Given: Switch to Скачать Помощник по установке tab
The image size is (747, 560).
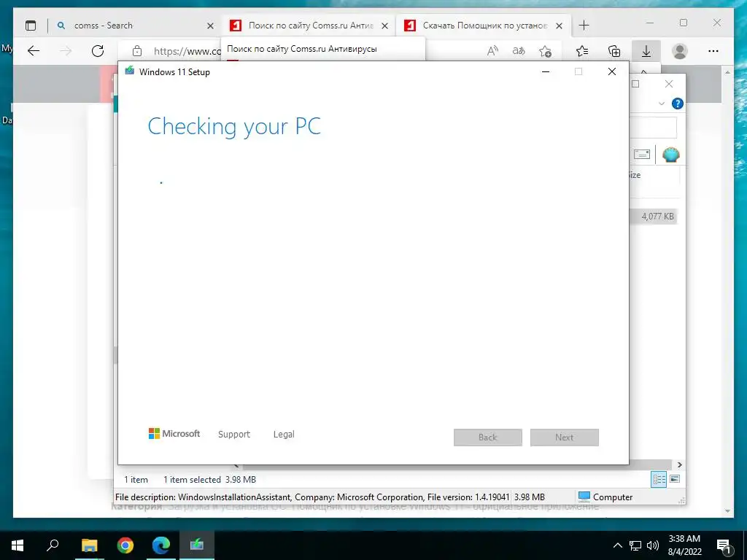Looking at the screenshot, I should 484,26.
